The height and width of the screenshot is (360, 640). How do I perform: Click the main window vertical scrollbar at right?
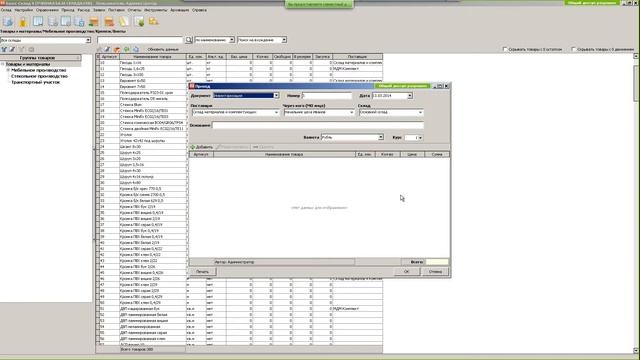[636, 203]
